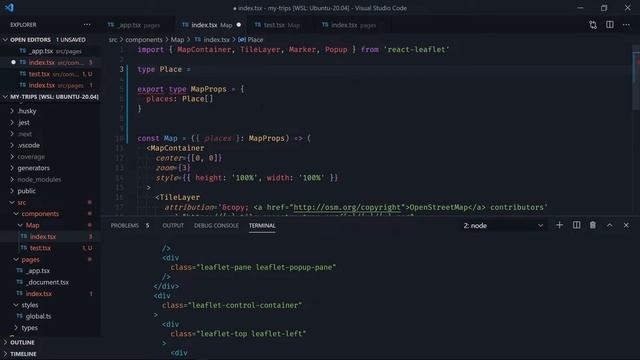Image resolution: width=640 pixels, height=360 pixels.
Task: Click 'leaflet-control-container' text in terminal
Action: click(x=245, y=305)
